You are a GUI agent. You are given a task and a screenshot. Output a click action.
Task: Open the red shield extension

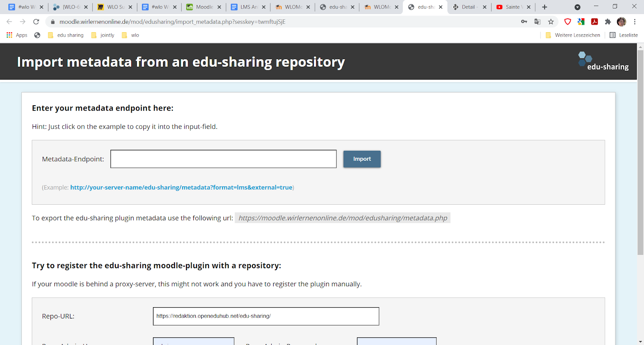[x=568, y=22]
